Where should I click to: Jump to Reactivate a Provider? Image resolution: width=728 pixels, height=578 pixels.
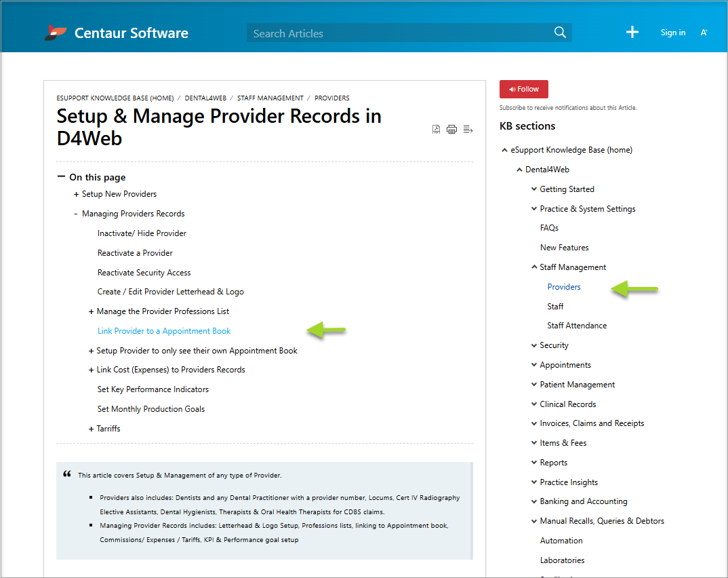point(135,253)
